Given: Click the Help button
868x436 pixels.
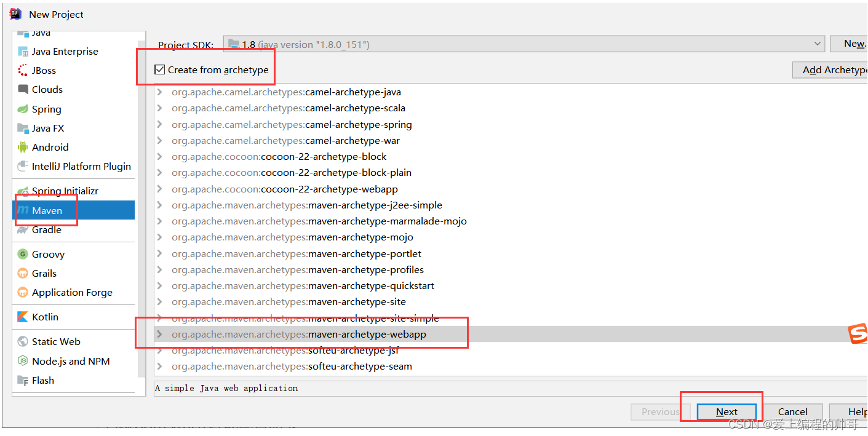Looking at the screenshot, I should (848, 412).
